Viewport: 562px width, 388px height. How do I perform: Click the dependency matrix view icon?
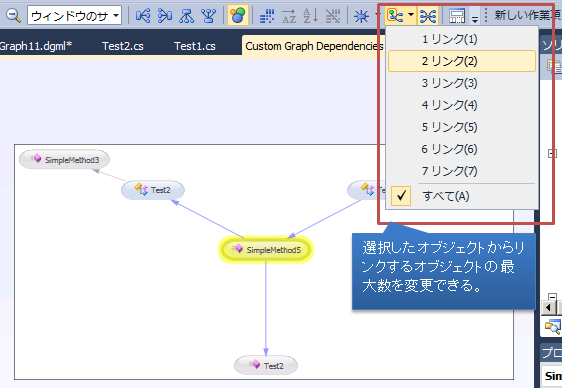pos(267,16)
